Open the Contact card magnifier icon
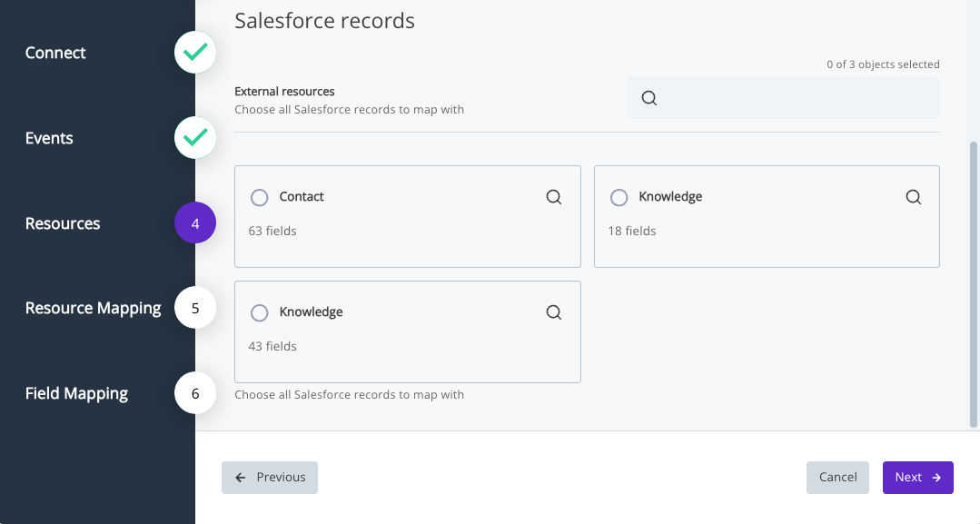Image resolution: width=980 pixels, height=524 pixels. [554, 197]
